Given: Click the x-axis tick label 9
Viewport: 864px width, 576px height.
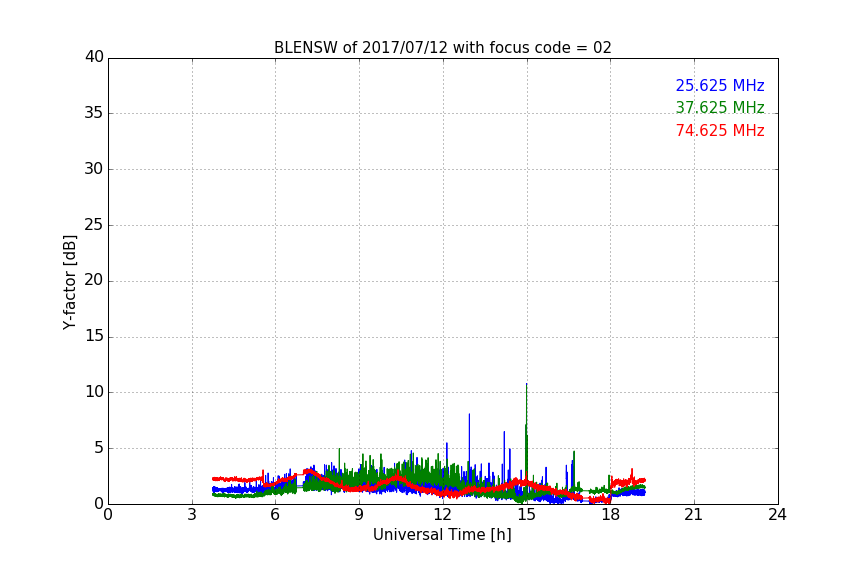Looking at the screenshot, I should (359, 515).
